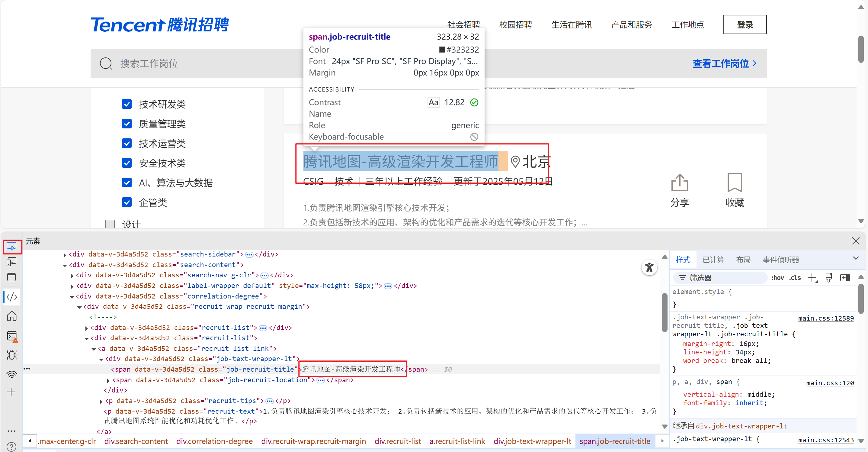
Task: Add new style rule plus icon
Action: (x=812, y=278)
